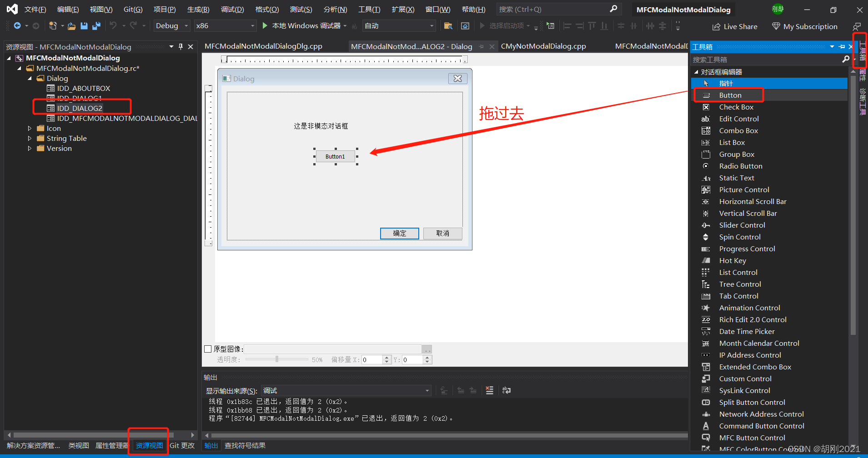Select the Picture Control in toolbox

(769, 189)
